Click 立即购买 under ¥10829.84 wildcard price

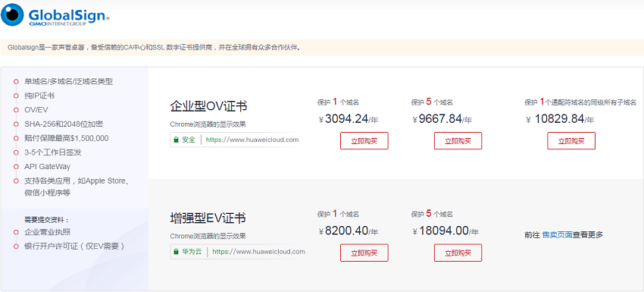[x=571, y=141]
